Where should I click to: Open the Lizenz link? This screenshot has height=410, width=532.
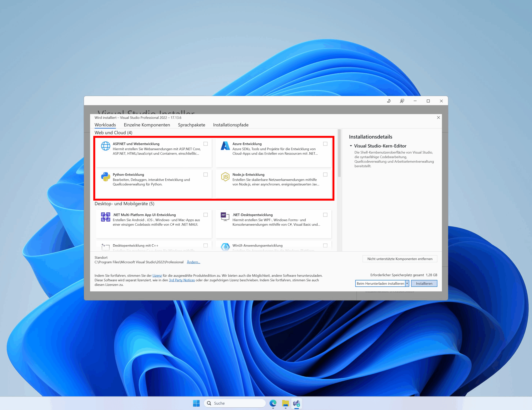click(157, 275)
